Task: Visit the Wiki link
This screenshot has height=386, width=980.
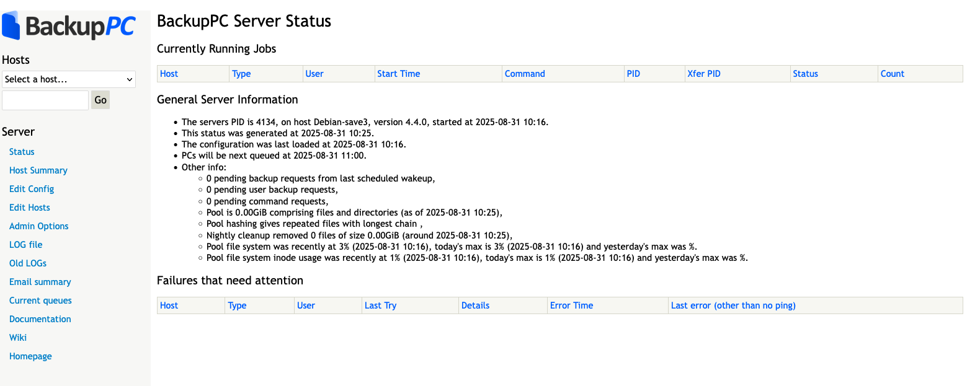Action: click(x=18, y=338)
